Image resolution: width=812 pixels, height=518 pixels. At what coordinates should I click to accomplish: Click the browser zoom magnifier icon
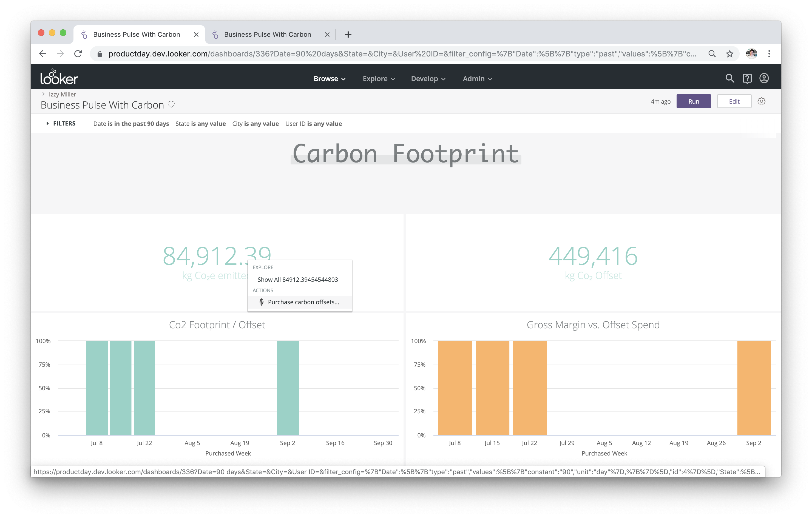tap(712, 54)
